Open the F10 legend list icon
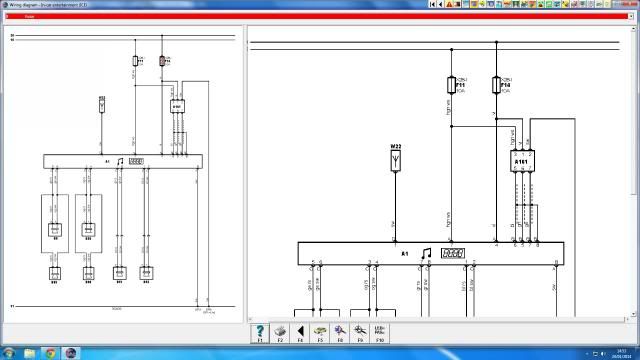640x360 pixels. tap(380, 333)
